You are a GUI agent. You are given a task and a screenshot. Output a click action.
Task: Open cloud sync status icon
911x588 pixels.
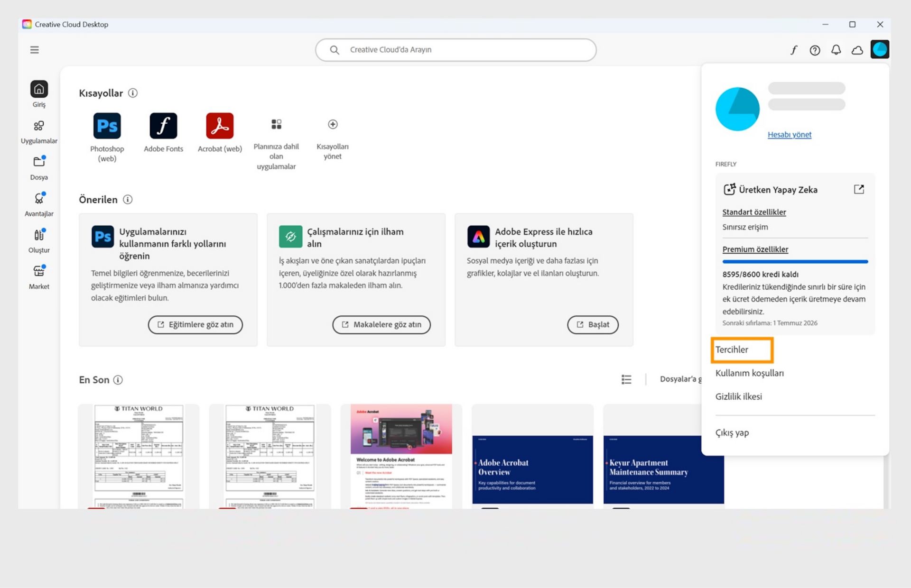pos(857,50)
